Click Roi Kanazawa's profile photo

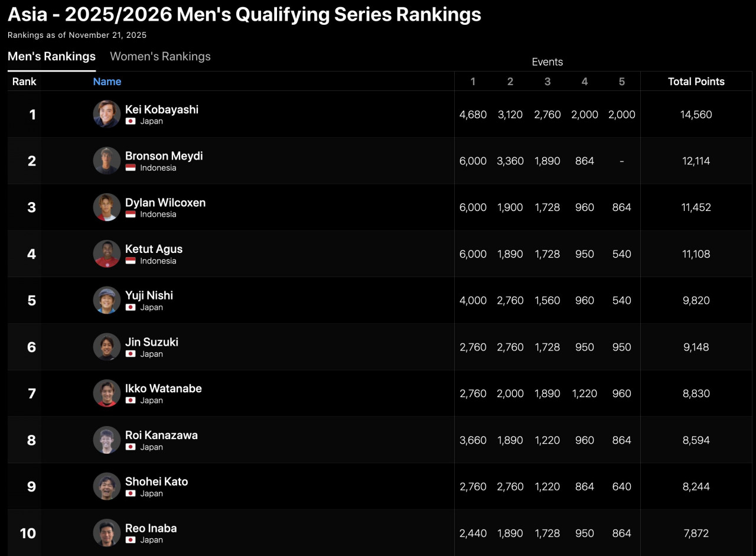[107, 440]
